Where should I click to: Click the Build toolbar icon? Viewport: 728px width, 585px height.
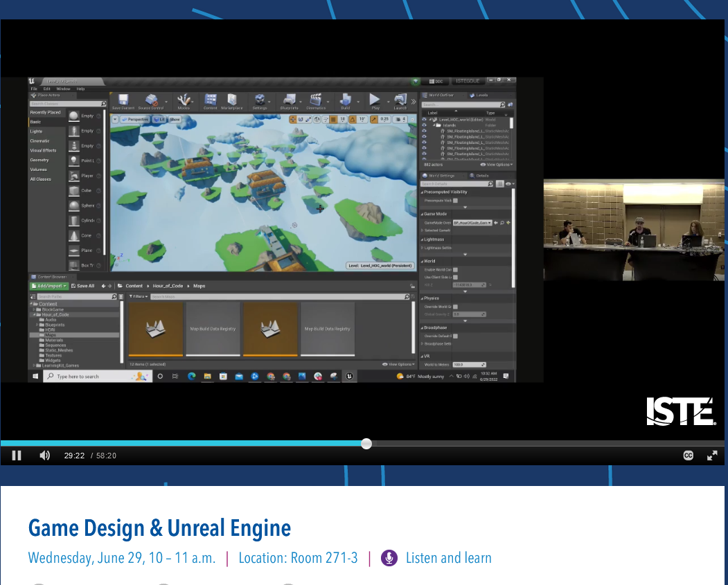coord(346,102)
